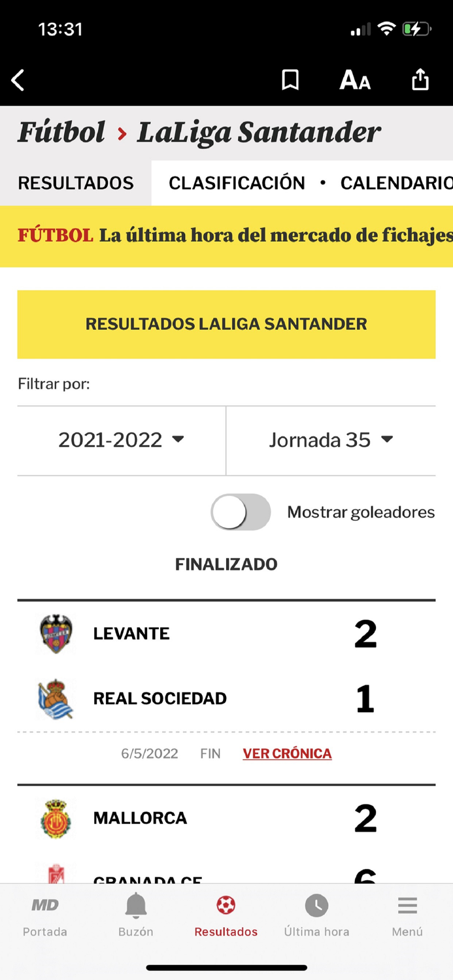The height and width of the screenshot is (980, 453).
Task: Expand the Jornada selector chevron
Action: (387, 440)
